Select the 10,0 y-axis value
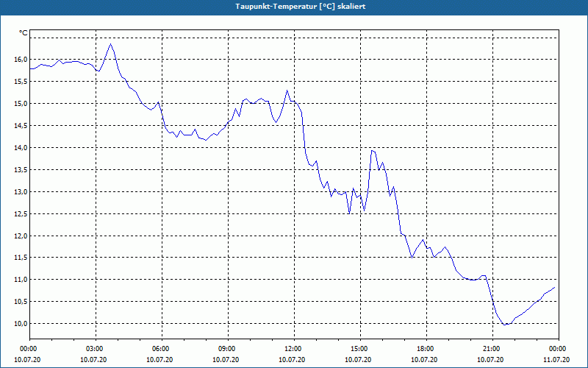This screenshot has height=368, width=588. [x=21, y=324]
